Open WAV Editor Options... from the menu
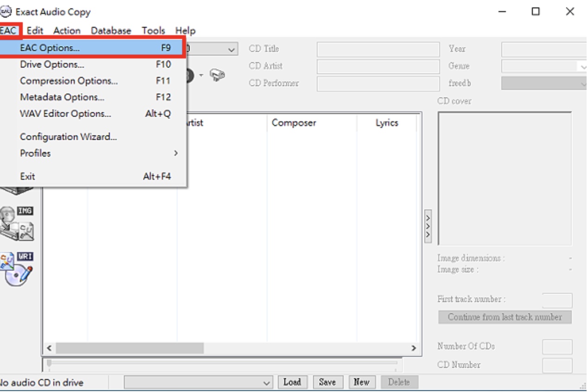The image size is (588, 392). 93,114
